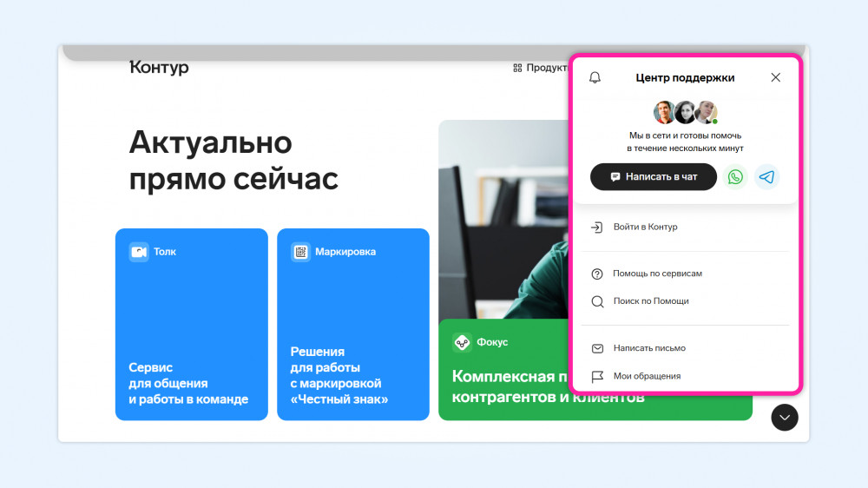Select Поиск по Помощи
The image size is (868, 488).
point(686,301)
